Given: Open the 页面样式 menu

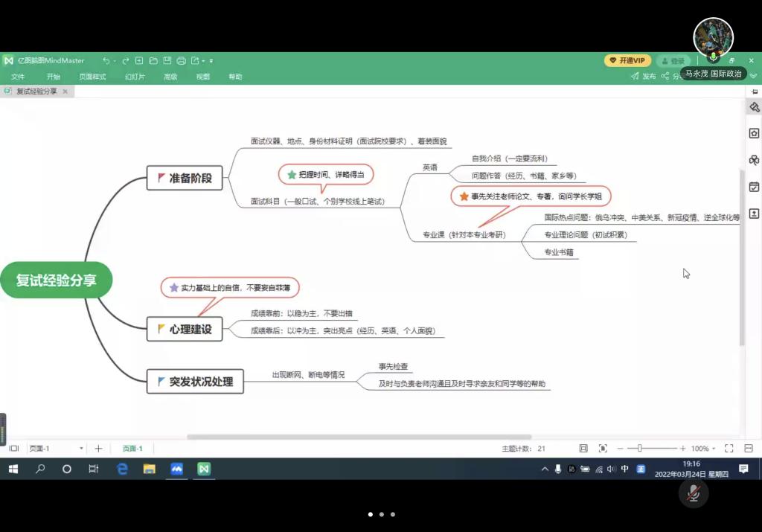Looking at the screenshot, I should pos(93,77).
